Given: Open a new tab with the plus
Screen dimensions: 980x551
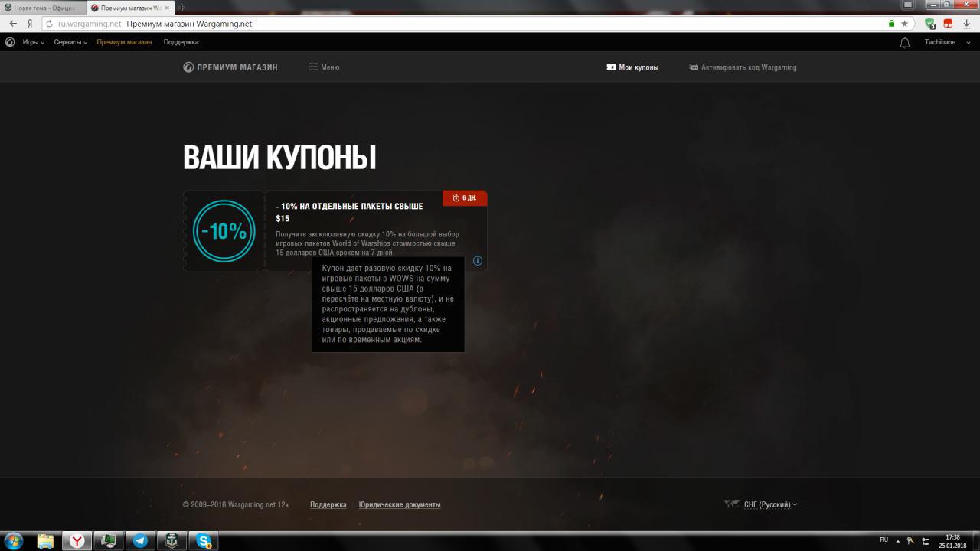Looking at the screenshot, I should coord(181,8).
